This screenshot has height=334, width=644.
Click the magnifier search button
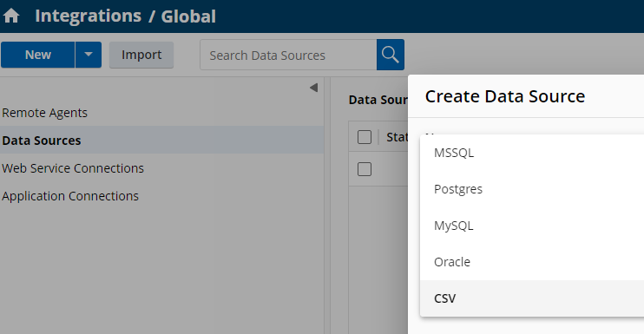[391, 55]
